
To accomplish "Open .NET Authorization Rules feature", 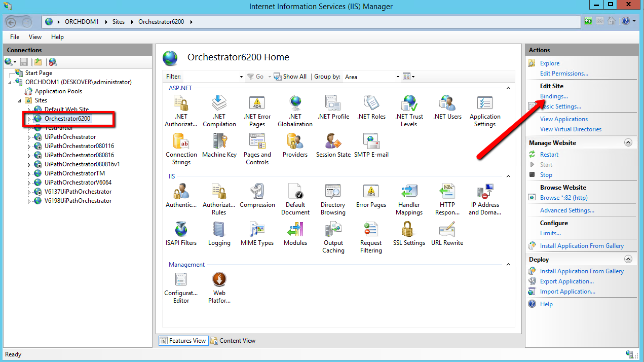I will 181,111.
